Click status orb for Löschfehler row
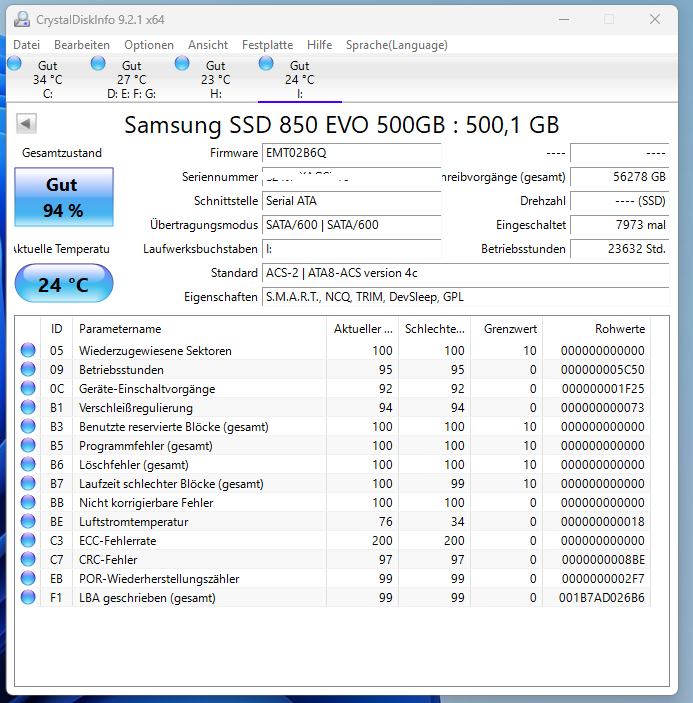Viewport: 693px width, 703px height. tap(28, 464)
